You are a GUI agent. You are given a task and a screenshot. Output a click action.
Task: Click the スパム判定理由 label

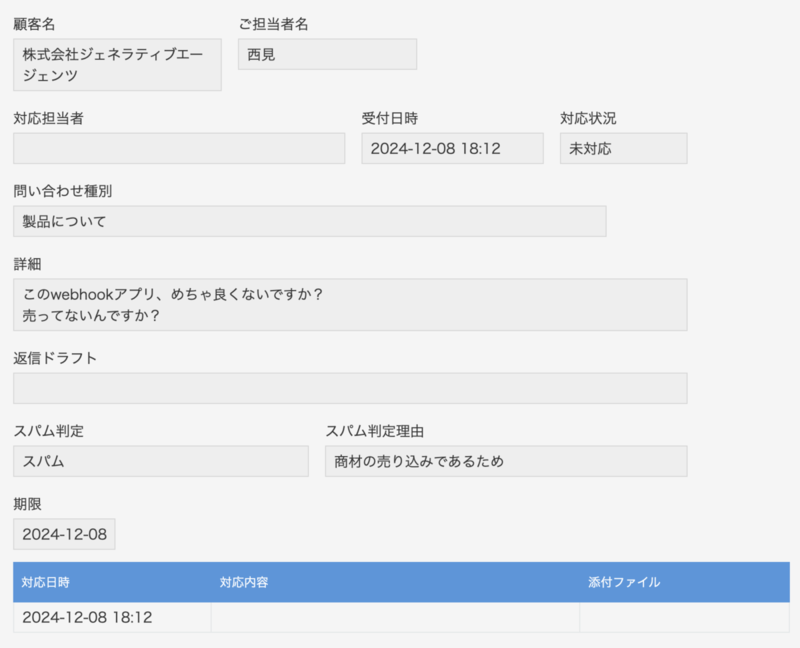375,431
